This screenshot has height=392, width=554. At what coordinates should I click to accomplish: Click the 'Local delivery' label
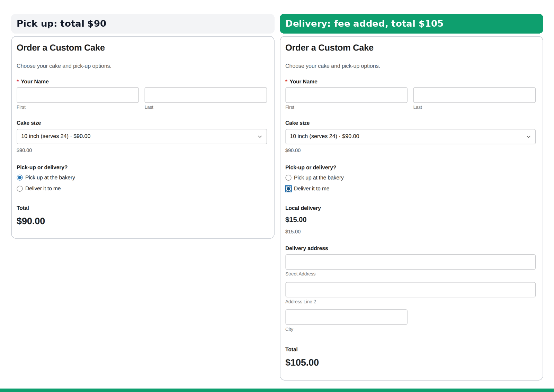coord(303,208)
